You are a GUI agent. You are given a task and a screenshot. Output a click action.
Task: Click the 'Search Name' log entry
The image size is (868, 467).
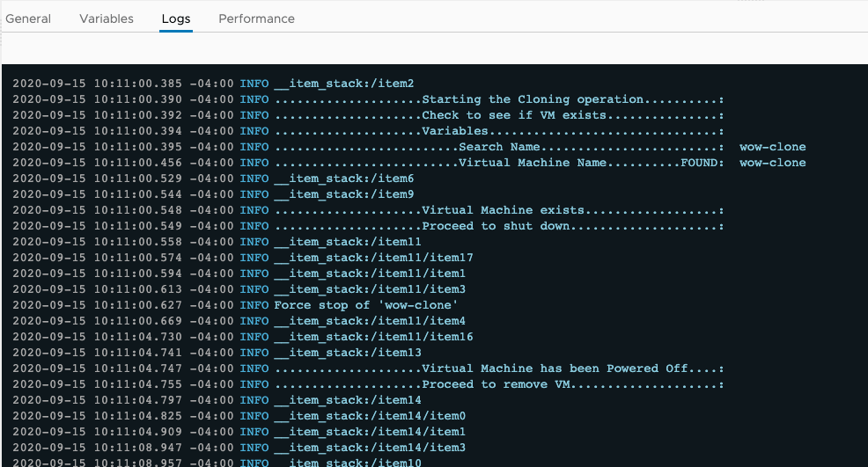click(499, 147)
